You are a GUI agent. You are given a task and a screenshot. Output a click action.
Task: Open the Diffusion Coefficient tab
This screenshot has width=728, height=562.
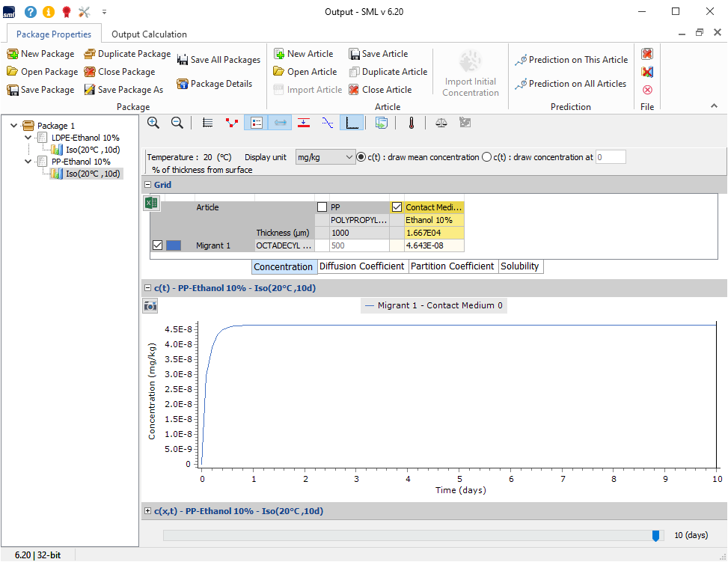coord(363,266)
